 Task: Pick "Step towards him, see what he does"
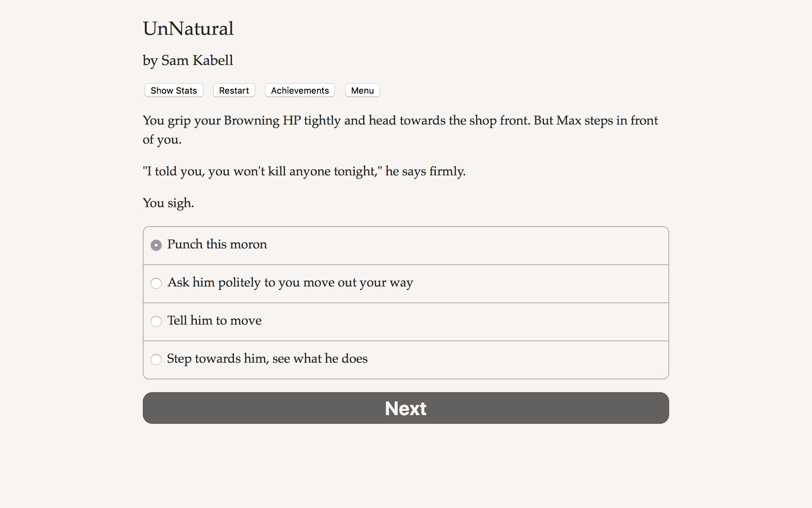[156, 360]
